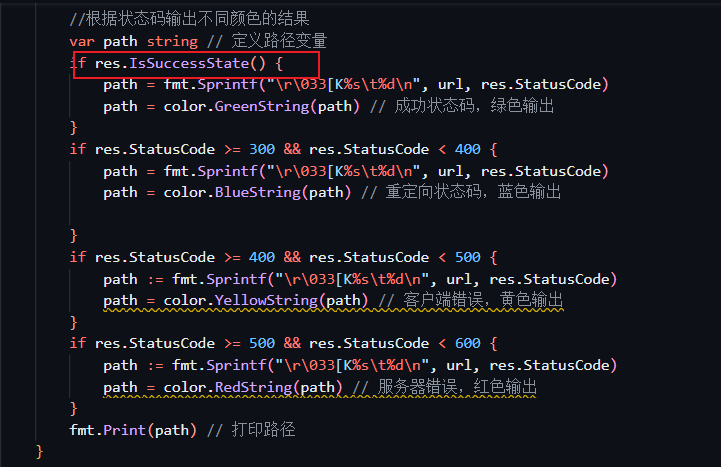Click the number 300 in the condition
This screenshot has width=721, height=467.
coord(262,149)
